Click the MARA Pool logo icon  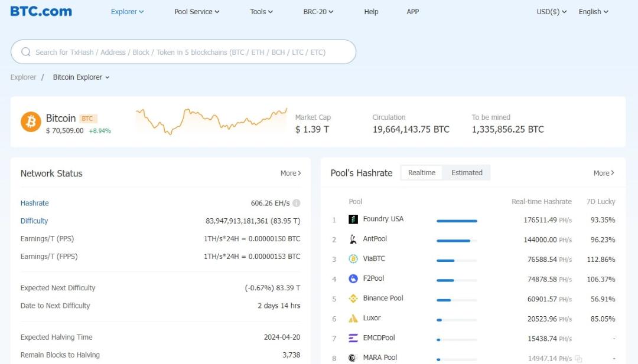click(x=353, y=358)
